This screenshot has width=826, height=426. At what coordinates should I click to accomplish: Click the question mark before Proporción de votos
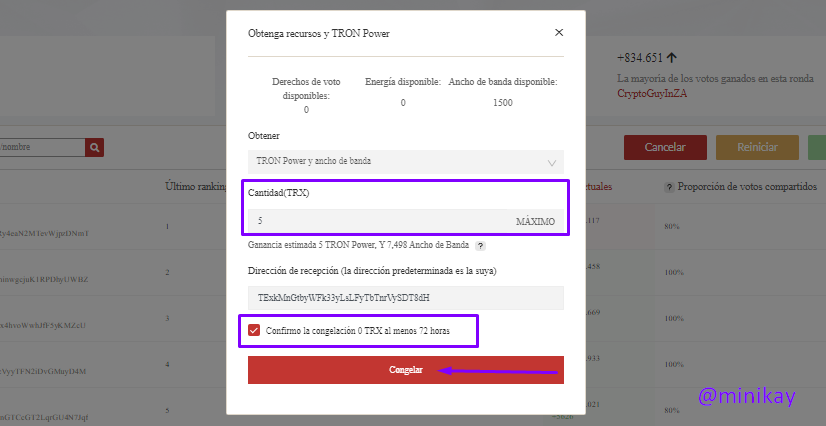669,187
